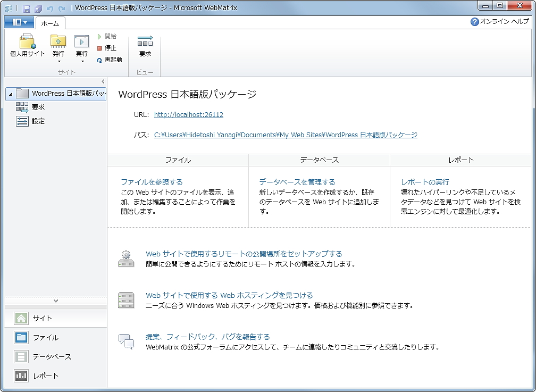This screenshot has width=536, height=392.
Task: Select the サイト workspace icon
Action: (21, 318)
